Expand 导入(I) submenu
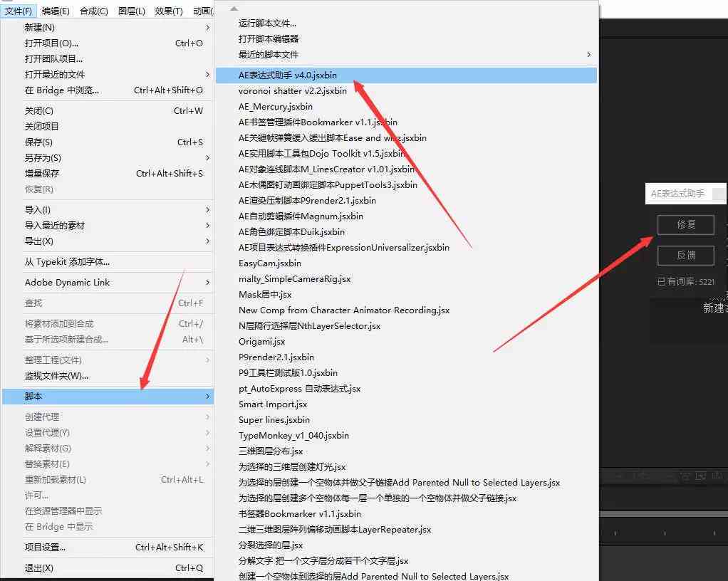Viewport: 728px width, 581px height. (x=108, y=210)
